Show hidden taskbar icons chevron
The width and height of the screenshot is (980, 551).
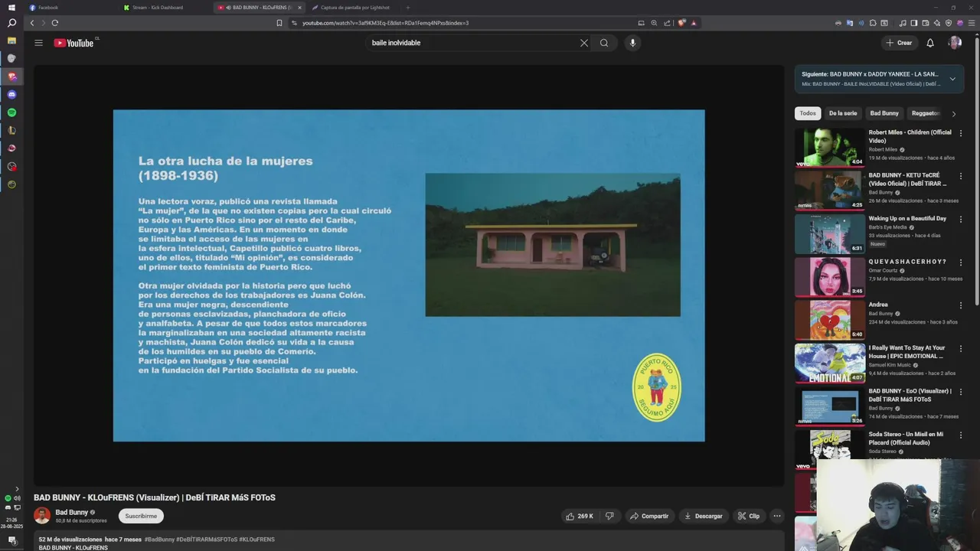17,489
